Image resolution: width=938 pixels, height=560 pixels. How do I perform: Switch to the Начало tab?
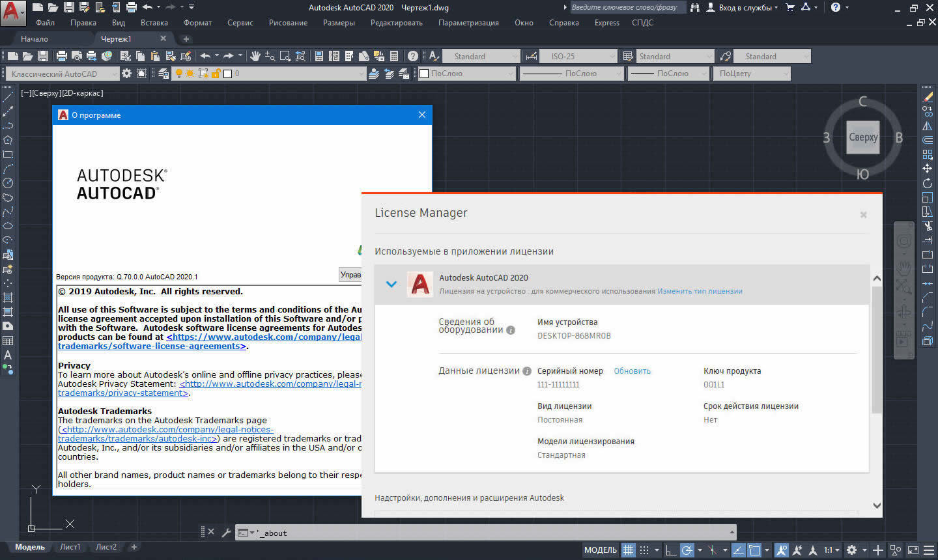(34, 38)
